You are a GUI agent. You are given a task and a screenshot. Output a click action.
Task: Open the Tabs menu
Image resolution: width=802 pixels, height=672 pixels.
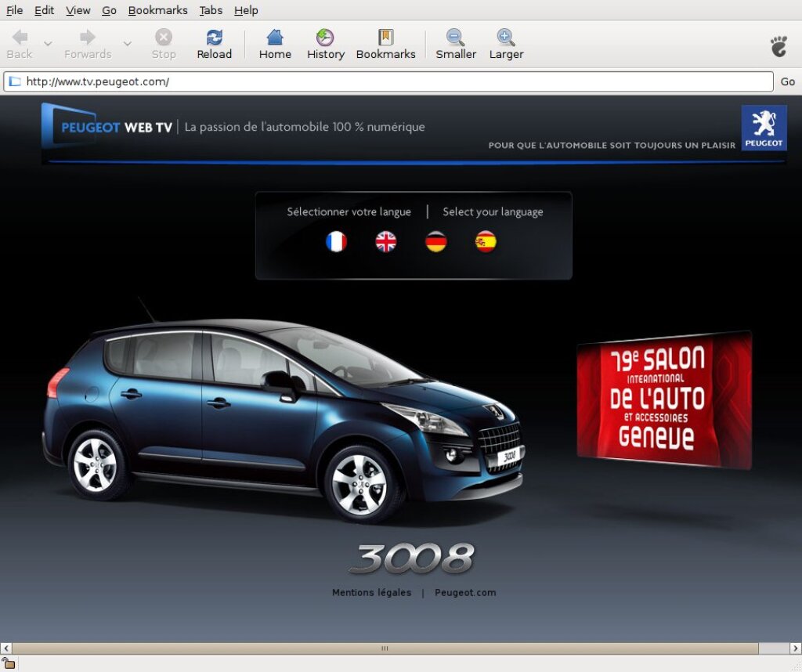tap(211, 10)
